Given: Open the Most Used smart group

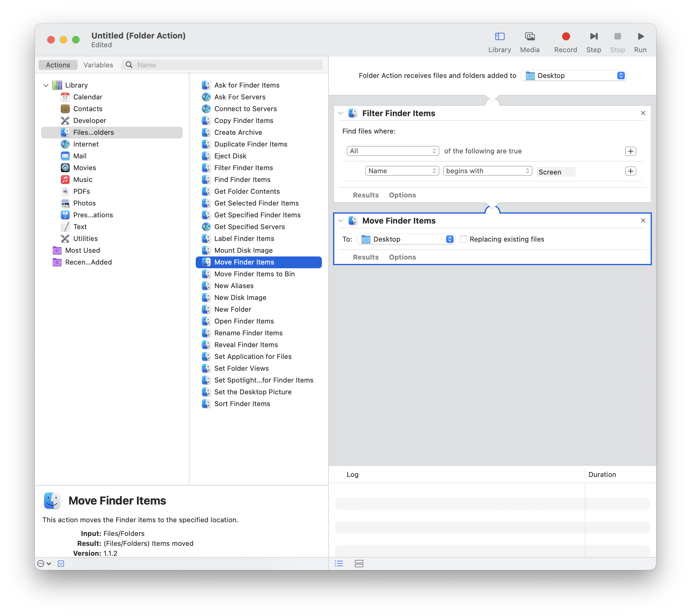Looking at the screenshot, I should pos(82,251).
